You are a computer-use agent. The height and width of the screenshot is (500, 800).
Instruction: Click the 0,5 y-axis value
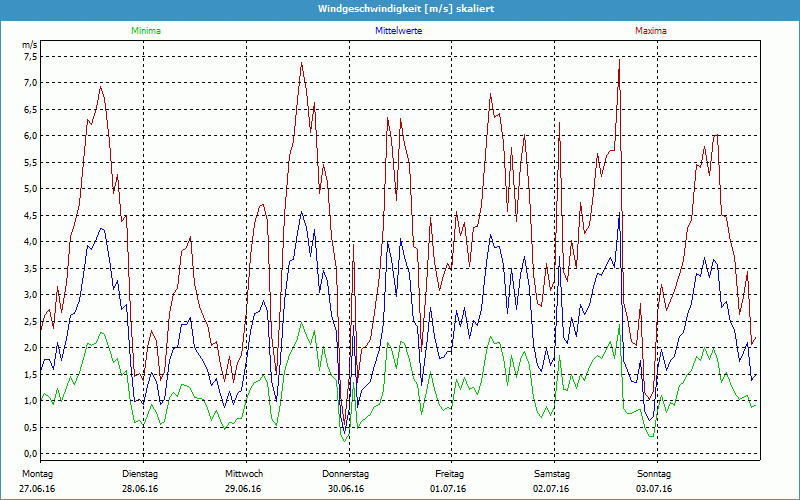tap(30, 427)
